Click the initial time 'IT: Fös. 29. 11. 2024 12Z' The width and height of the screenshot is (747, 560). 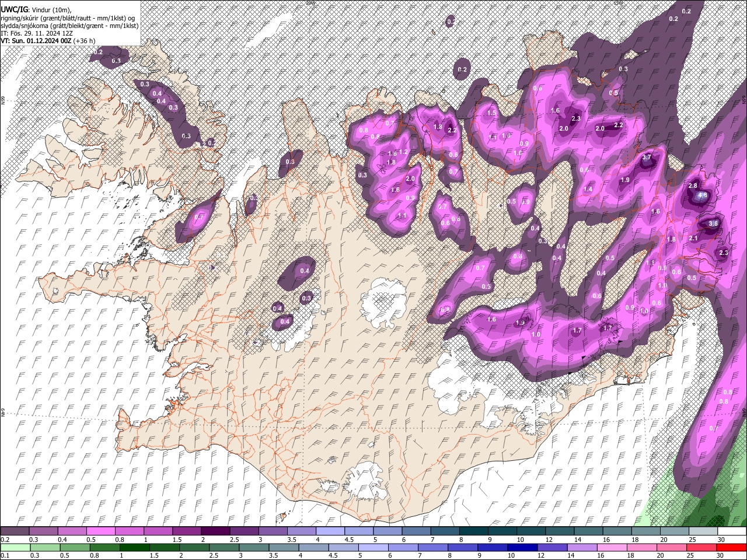[36, 33]
